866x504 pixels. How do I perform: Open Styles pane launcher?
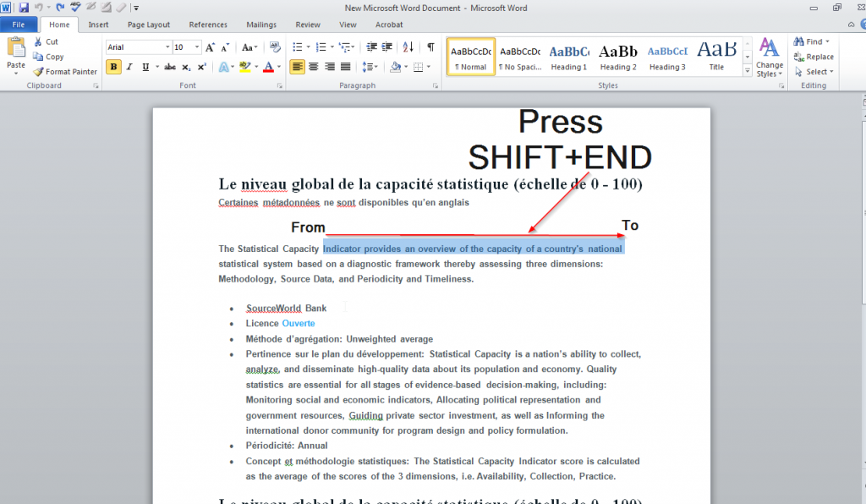coord(781,86)
